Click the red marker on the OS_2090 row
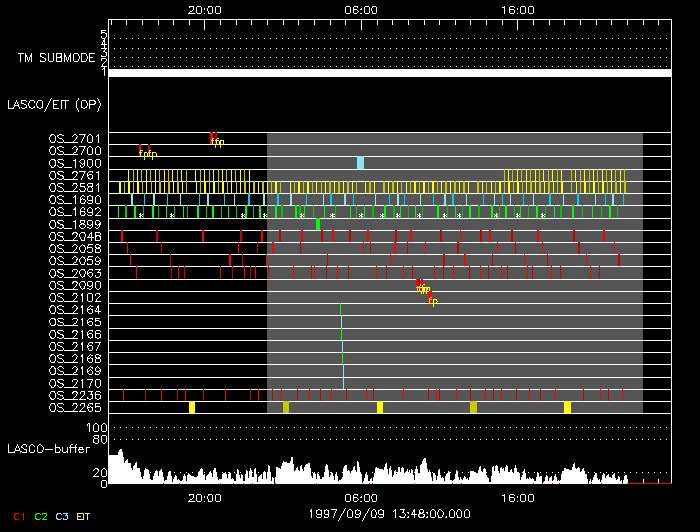 point(420,284)
